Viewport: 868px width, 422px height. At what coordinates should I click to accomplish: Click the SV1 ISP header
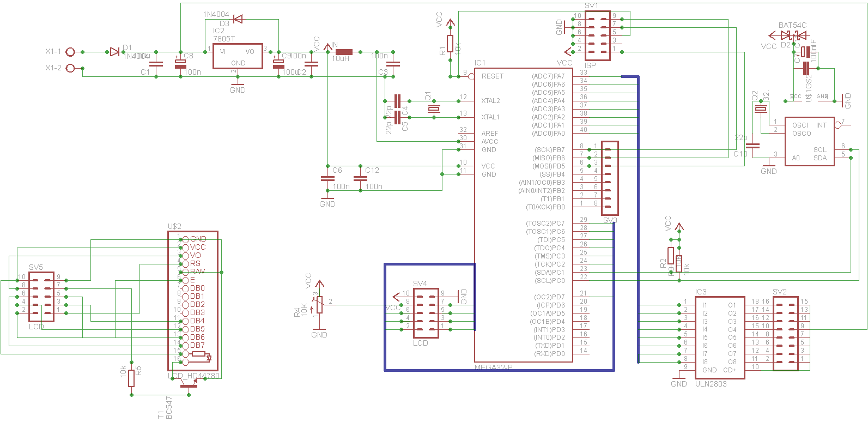click(x=597, y=35)
